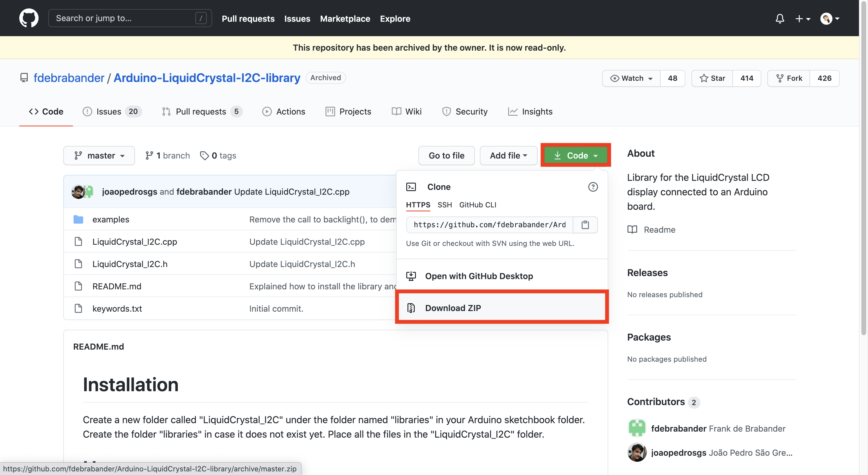
Task: Star the repository
Action: [x=712, y=78]
